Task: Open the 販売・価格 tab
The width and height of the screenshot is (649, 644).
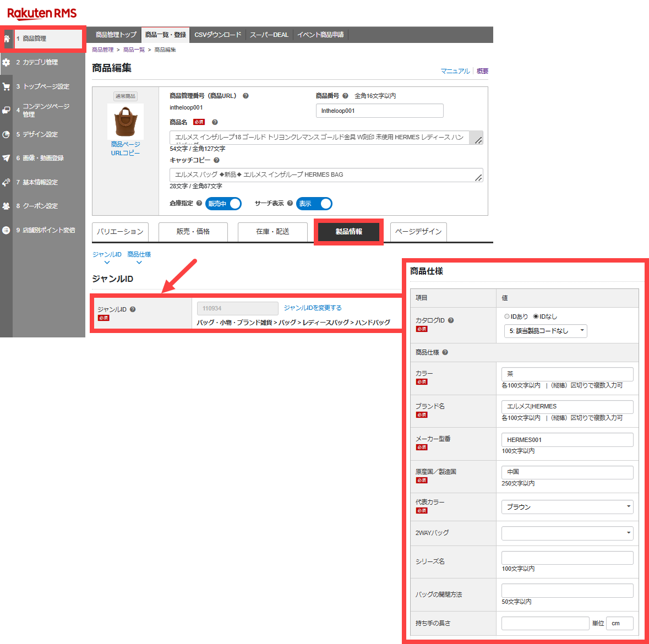Action: (193, 232)
